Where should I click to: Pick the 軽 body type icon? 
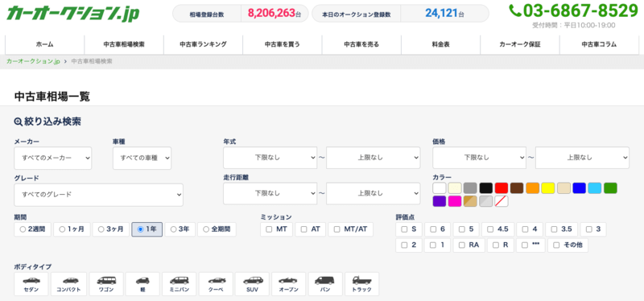coord(142,284)
